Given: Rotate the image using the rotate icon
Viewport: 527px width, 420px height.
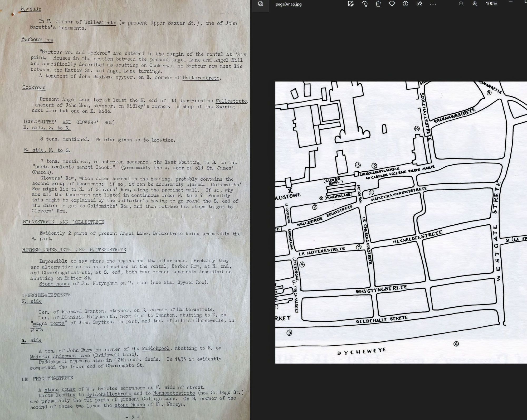Looking at the screenshot, I should coord(365,4).
